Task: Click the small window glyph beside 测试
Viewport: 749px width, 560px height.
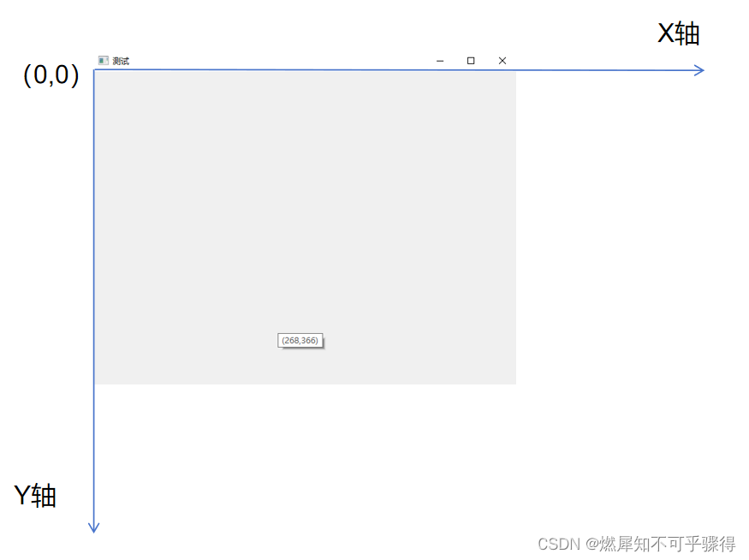Action: [x=104, y=61]
